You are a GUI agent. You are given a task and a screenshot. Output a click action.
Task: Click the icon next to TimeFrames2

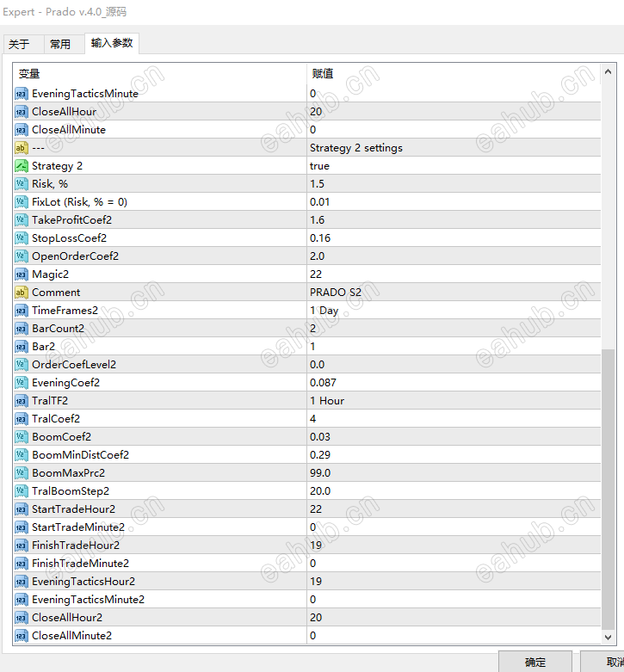coord(22,311)
